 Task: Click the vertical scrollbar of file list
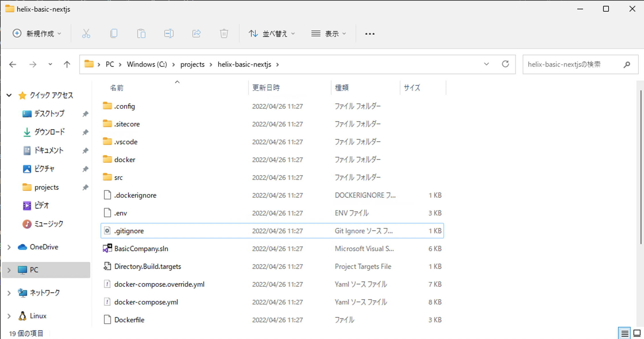641,167
